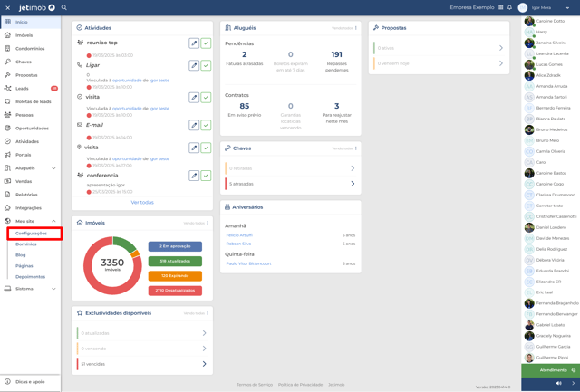Image resolution: width=580 pixels, height=392 pixels.
Task: Click the pencil icon for the 'E-mail' activity
Action: coord(194,125)
